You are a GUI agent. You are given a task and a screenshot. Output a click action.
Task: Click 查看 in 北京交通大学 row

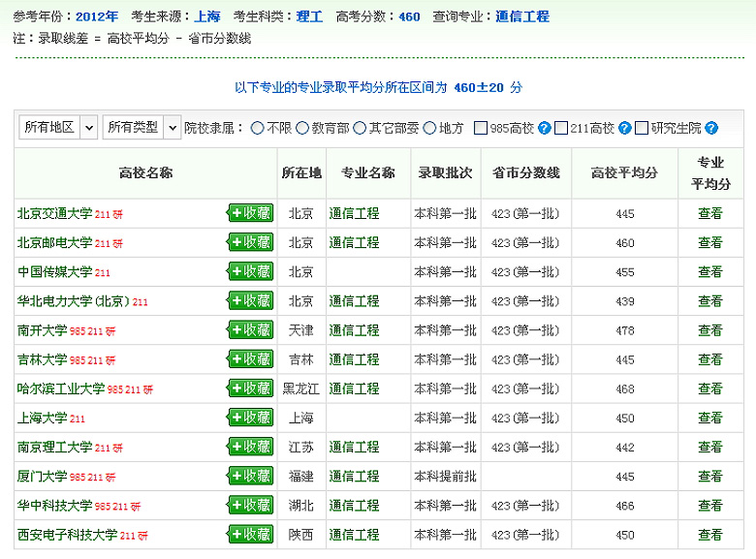tap(710, 213)
